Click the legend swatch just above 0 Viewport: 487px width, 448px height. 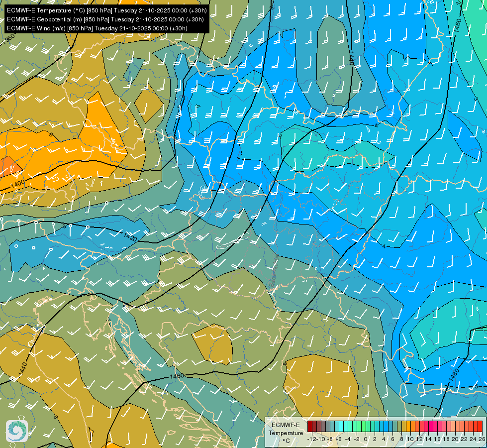[x=368, y=426]
